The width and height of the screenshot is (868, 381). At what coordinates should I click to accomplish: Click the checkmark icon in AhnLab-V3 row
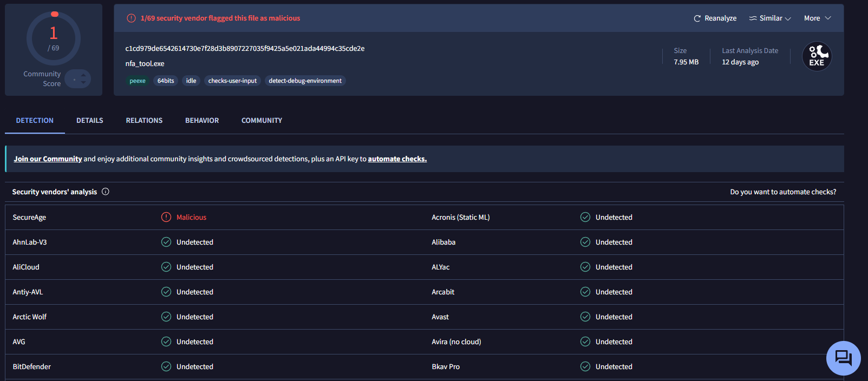[166, 242]
